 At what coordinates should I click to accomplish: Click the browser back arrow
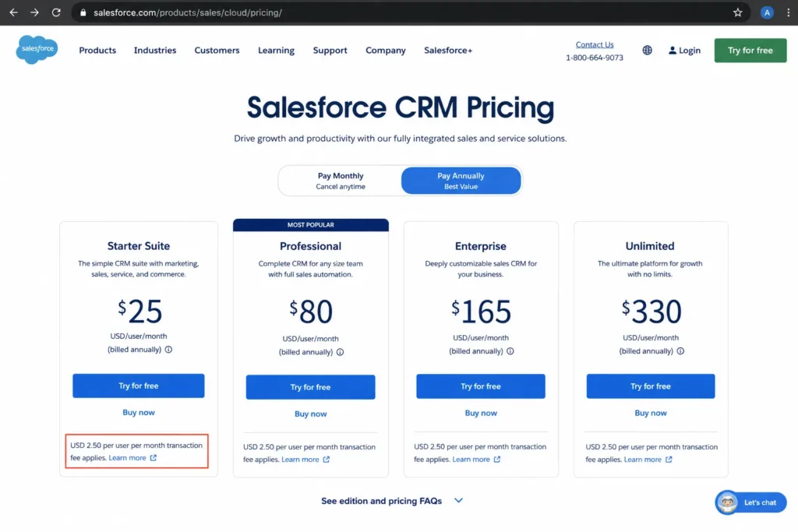pos(14,12)
